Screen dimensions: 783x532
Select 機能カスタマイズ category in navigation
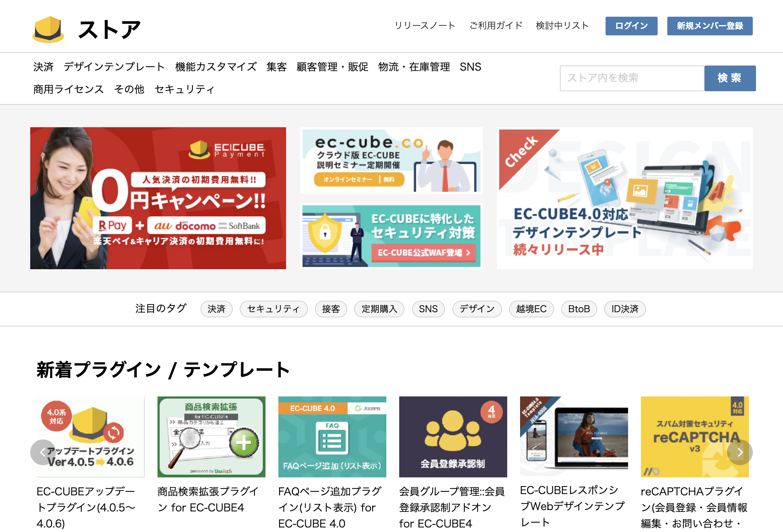point(216,67)
